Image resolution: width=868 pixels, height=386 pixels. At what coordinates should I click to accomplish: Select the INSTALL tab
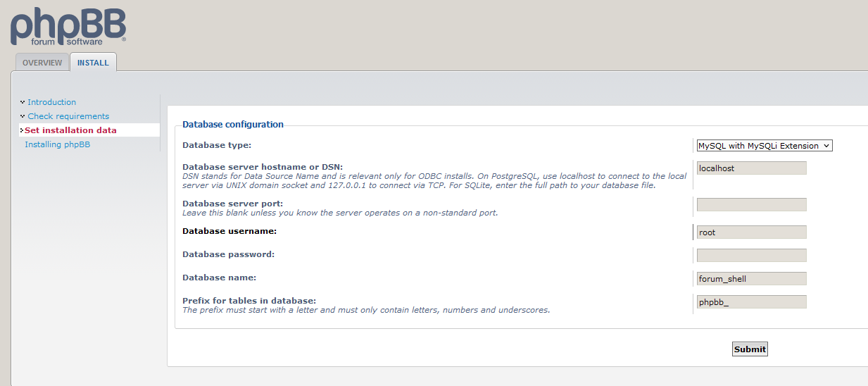(93, 63)
